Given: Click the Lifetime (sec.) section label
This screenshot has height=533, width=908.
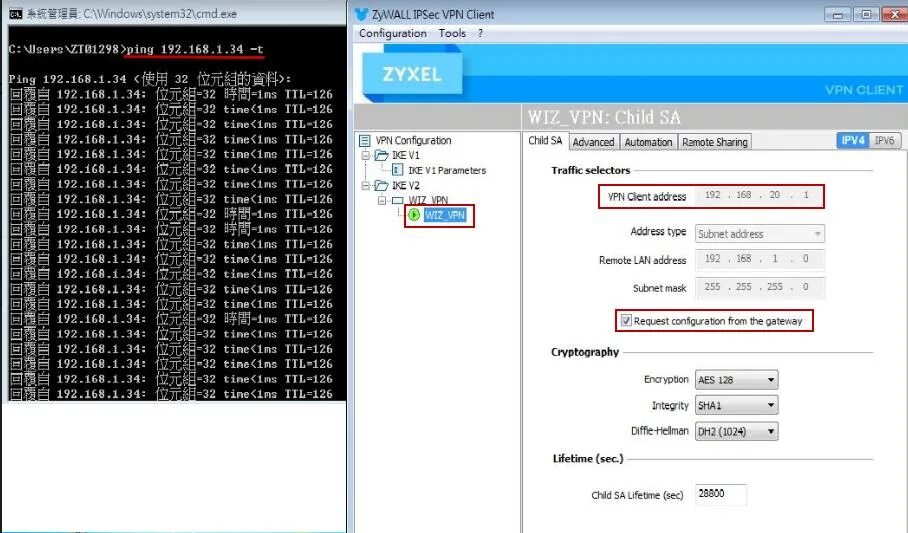Looking at the screenshot, I should pos(588,458).
